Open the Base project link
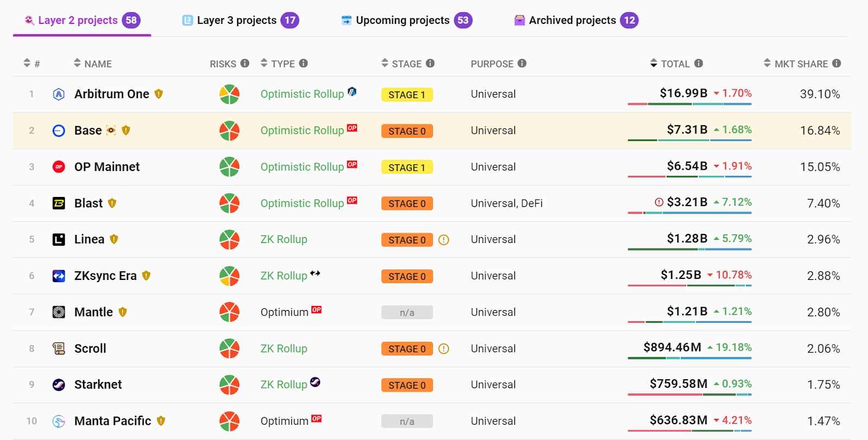Image resolution: width=868 pixels, height=440 pixels. (88, 130)
